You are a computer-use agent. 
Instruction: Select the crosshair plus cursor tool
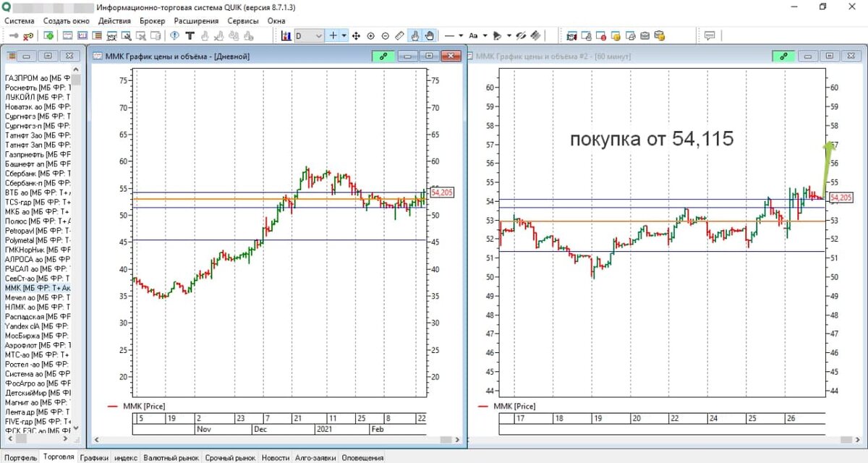coord(333,35)
